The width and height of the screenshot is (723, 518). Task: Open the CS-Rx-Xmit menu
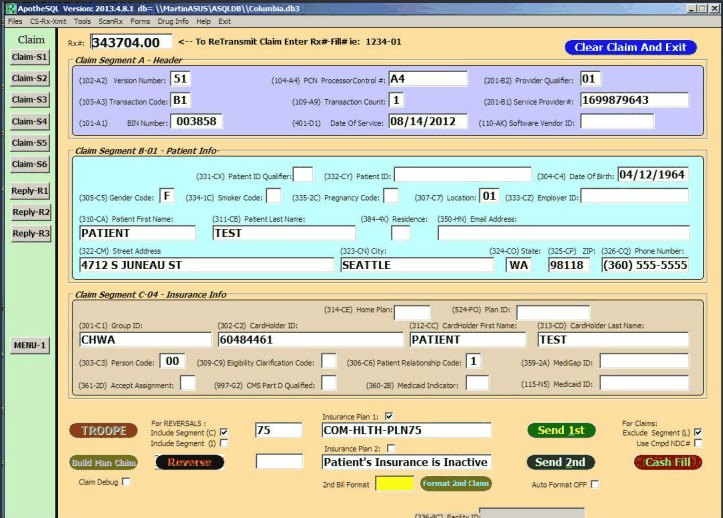[x=48, y=20]
